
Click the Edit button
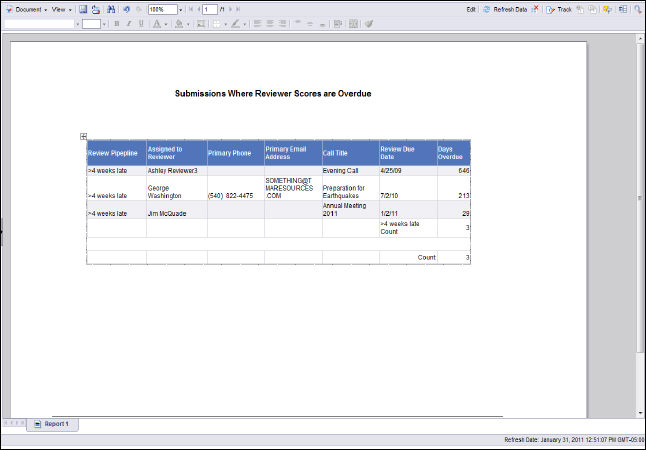[x=471, y=8]
